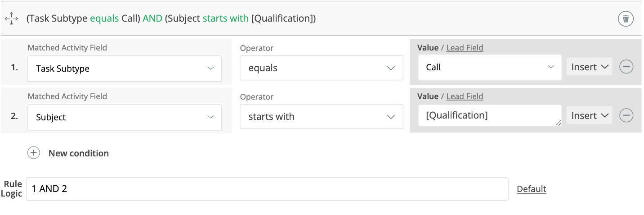Open Subject field dropdown
Image resolution: width=644 pixels, height=215 pixels.
coord(125,117)
